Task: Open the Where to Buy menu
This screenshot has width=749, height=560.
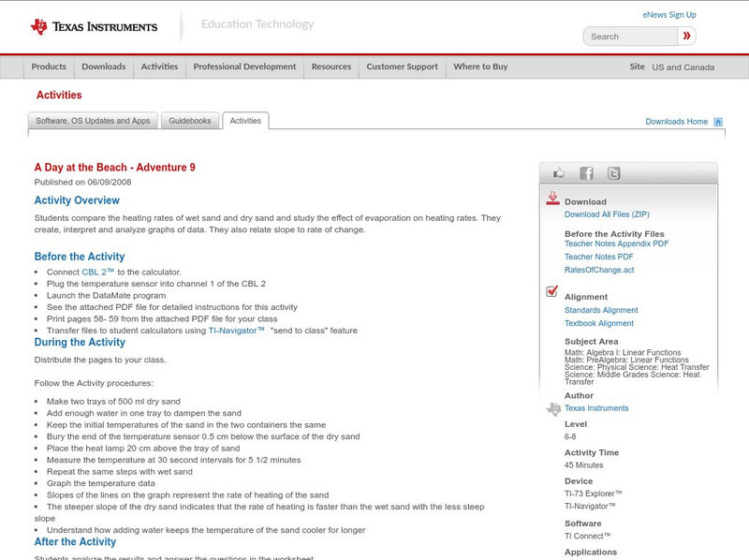Action: click(x=480, y=66)
